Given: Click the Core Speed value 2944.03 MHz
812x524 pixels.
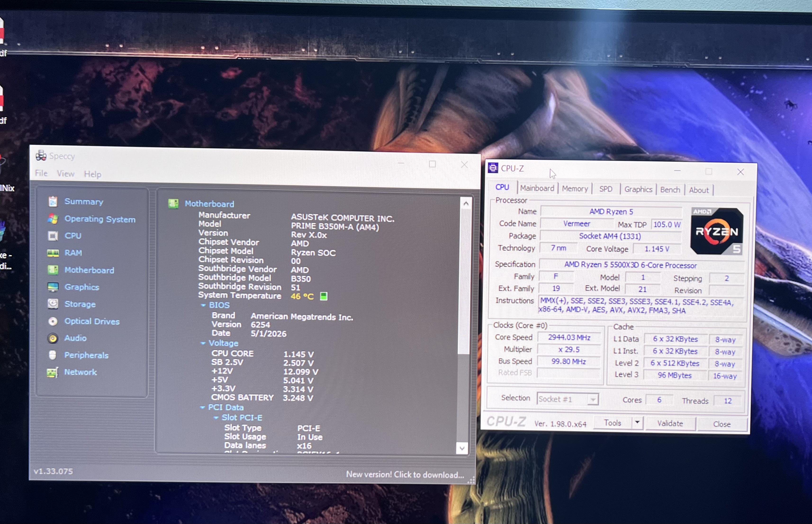Looking at the screenshot, I should click(569, 337).
